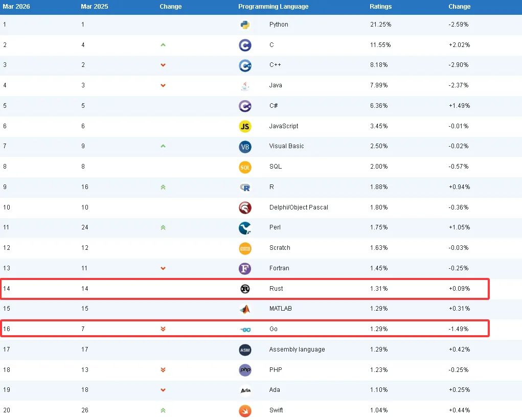Click the Swift bird logo
The height and width of the screenshot is (420, 522).
[245, 410]
